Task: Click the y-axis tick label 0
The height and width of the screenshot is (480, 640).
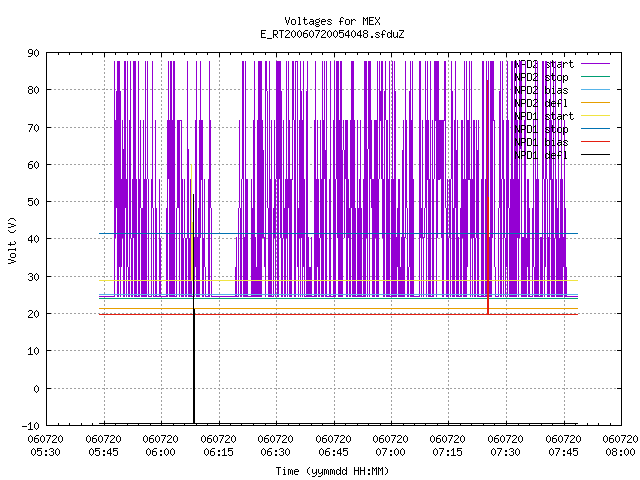Action: 36,389
